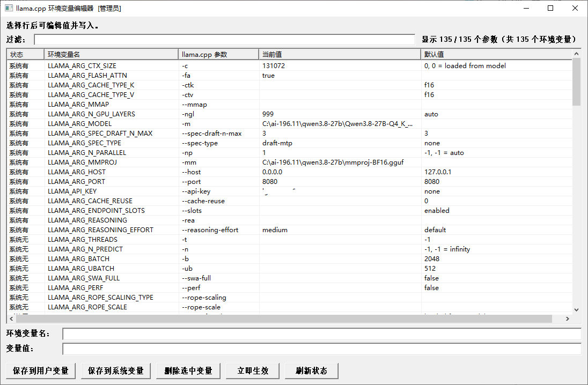Click the -ngl parameter cell
The image size is (588, 385).
188,114
